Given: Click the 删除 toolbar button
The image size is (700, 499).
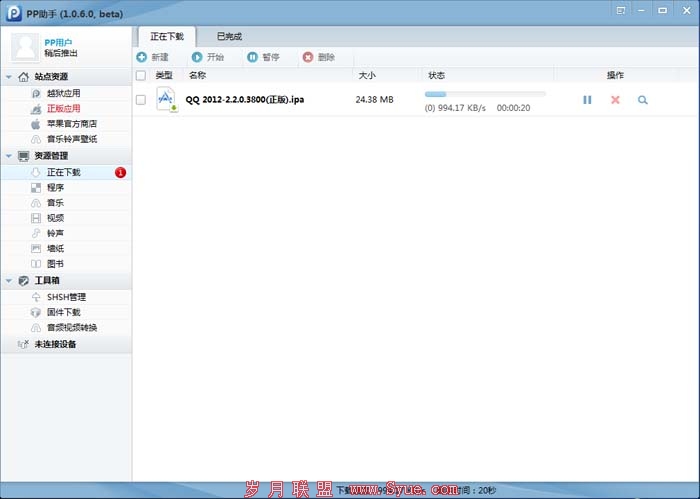Looking at the screenshot, I should point(319,57).
